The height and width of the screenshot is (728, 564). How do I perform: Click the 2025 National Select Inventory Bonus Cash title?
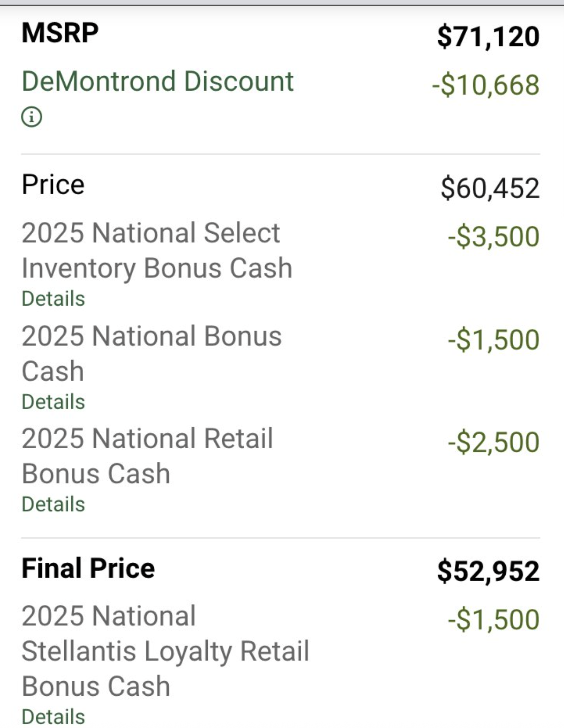(156, 250)
